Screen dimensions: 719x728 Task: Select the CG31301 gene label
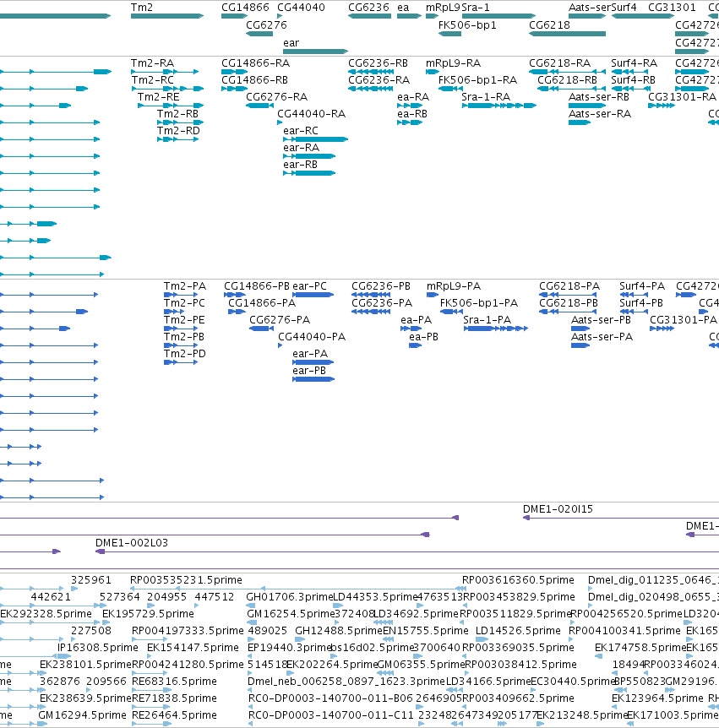pyautogui.click(x=672, y=8)
